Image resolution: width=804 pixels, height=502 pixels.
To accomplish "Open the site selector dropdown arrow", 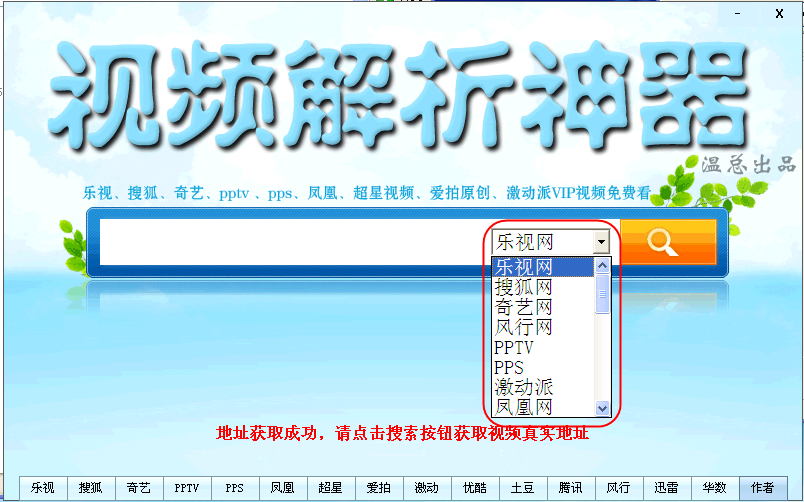I will [601, 242].
